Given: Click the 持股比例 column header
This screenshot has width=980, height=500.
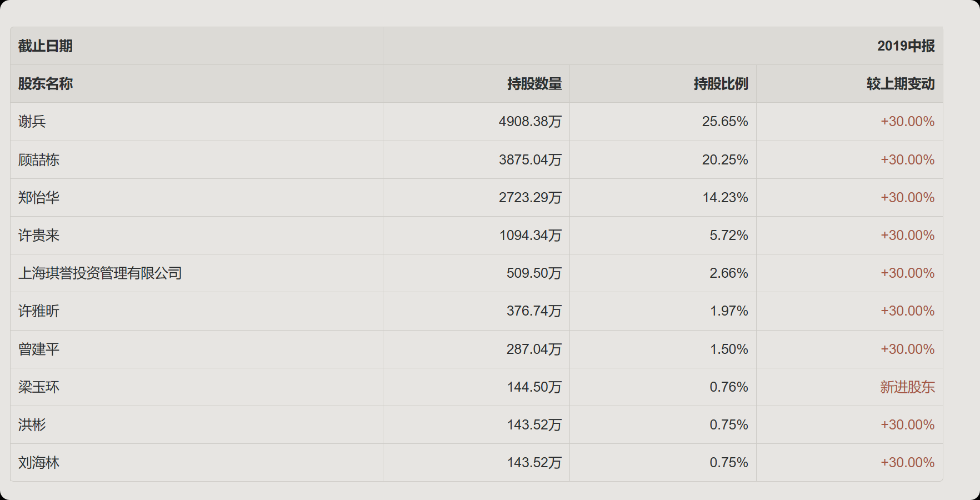Looking at the screenshot, I should 721,84.
